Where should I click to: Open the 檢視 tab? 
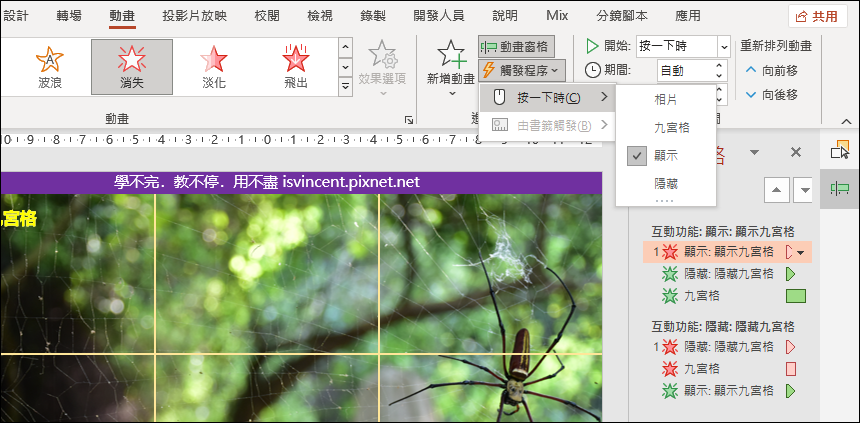click(320, 16)
